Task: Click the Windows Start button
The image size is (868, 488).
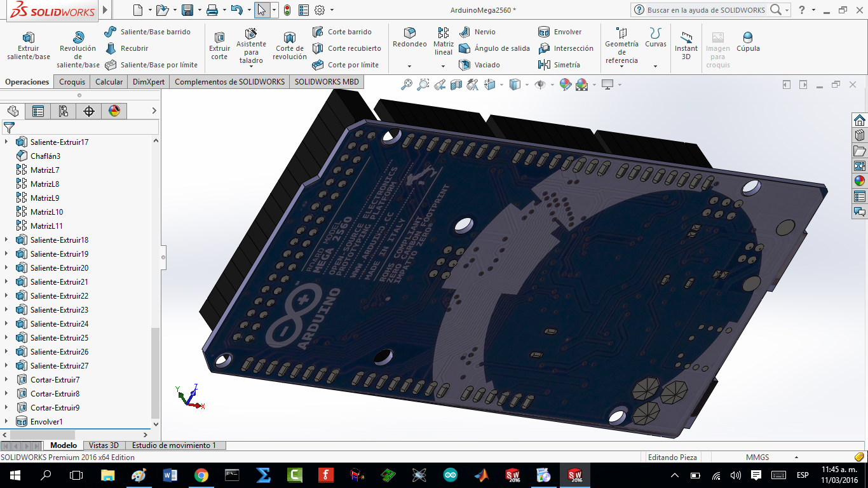Action: pyautogui.click(x=15, y=475)
